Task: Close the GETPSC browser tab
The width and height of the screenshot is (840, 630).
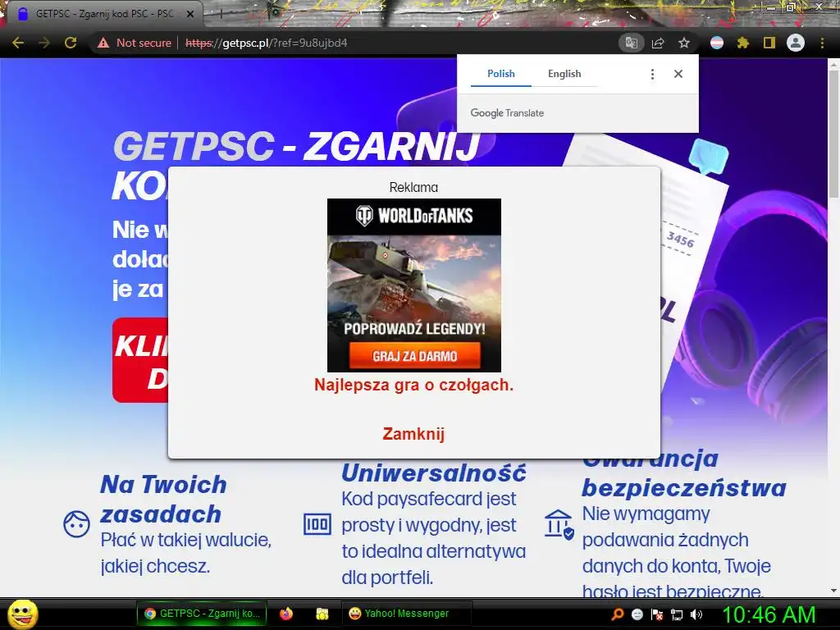Action: click(x=189, y=14)
